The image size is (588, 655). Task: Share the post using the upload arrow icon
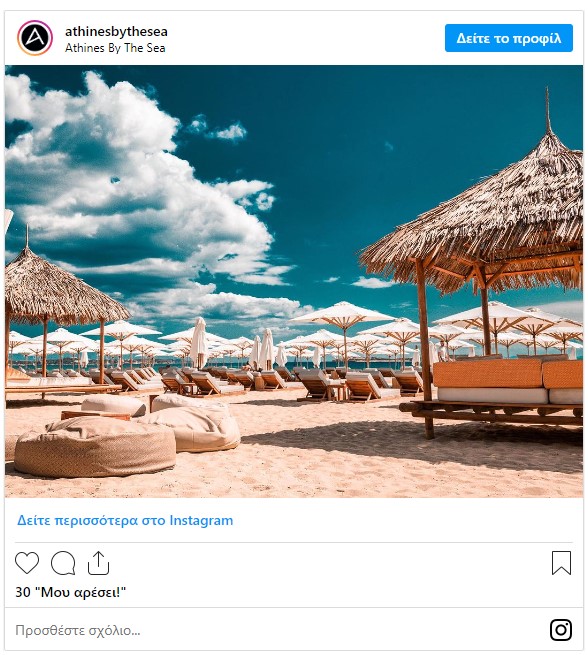99,563
